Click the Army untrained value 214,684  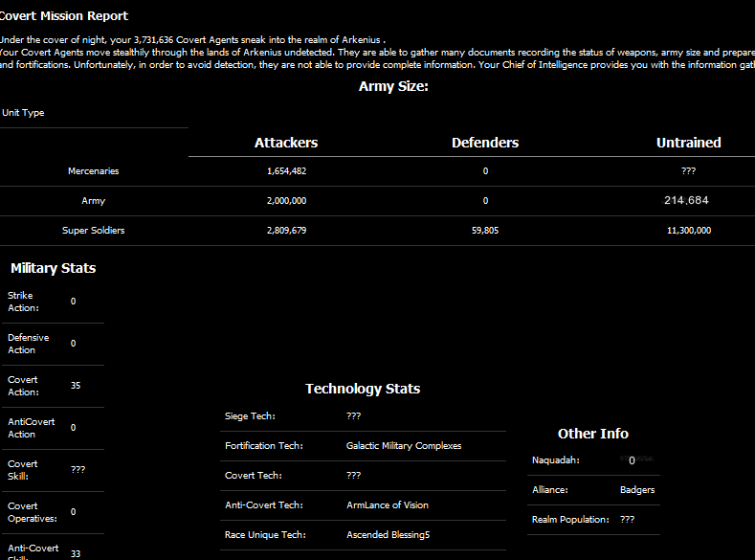pos(686,201)
